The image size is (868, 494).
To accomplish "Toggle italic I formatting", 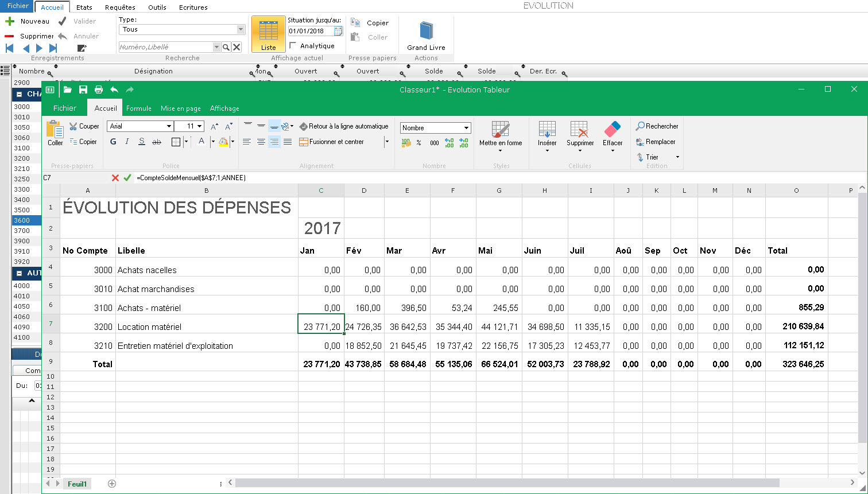I will click(x=127, y=142).
